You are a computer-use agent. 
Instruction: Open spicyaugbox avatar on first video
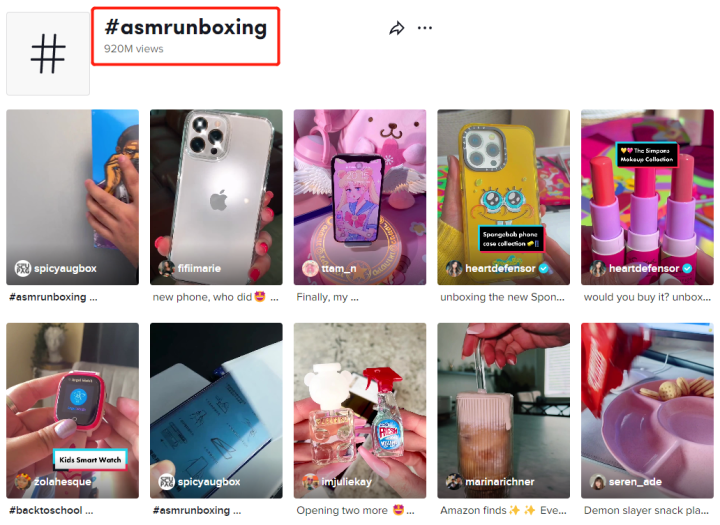[x=22, y=268]
